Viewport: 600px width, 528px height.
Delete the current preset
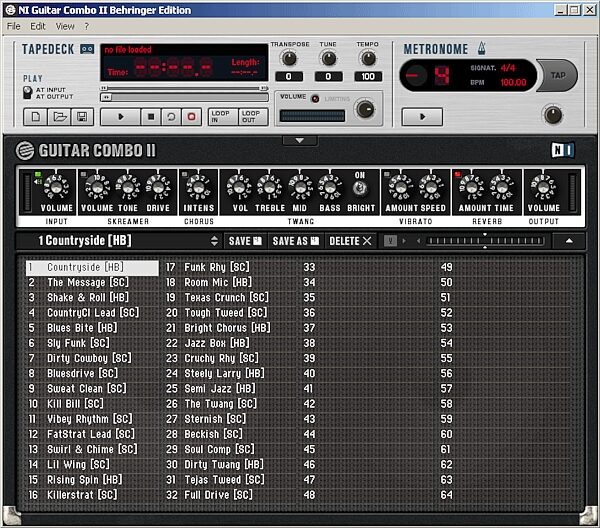coord(350,241)
